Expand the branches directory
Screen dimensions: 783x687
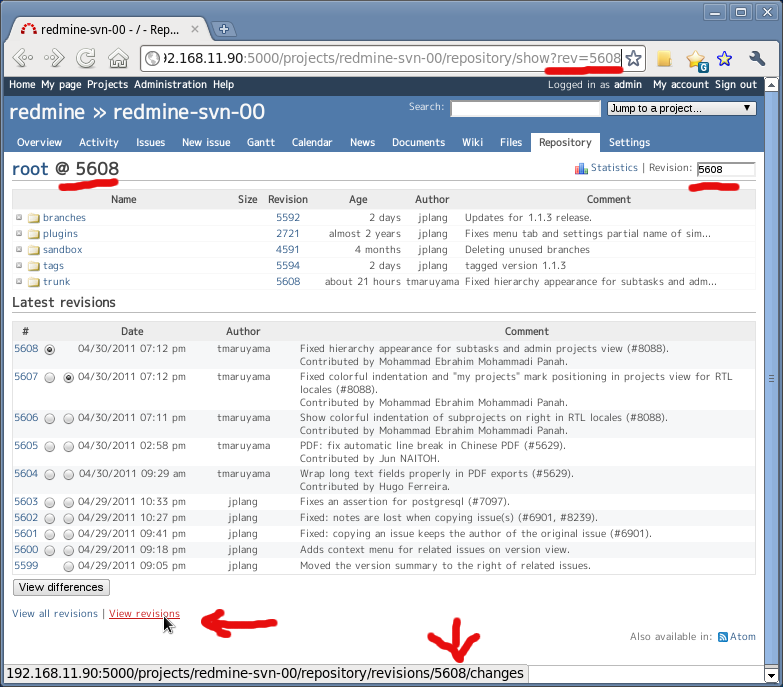18,217
